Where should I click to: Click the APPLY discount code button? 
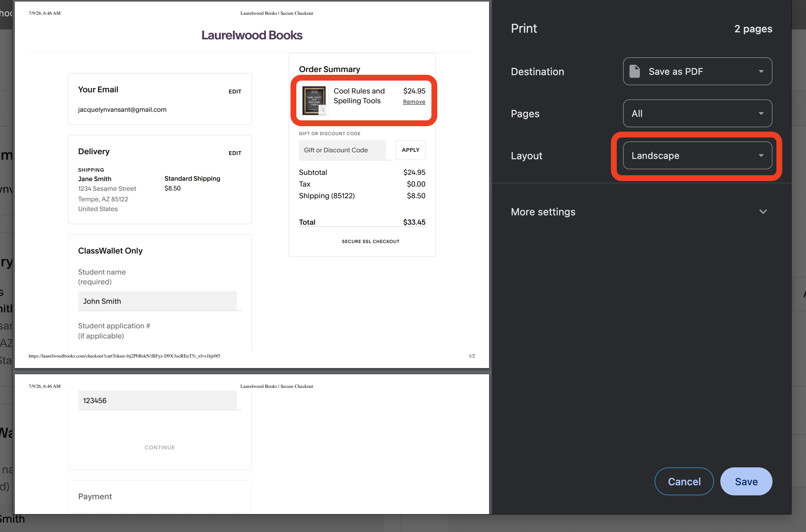tap(410, 150)
